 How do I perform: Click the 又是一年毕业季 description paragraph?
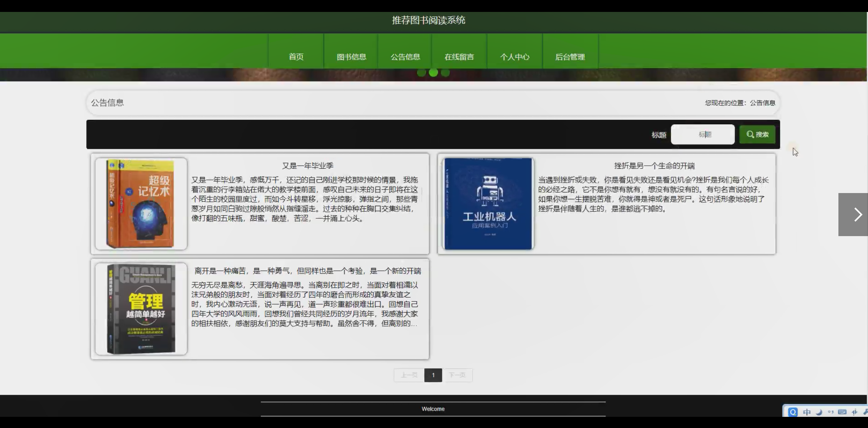[x=305, y=199]
